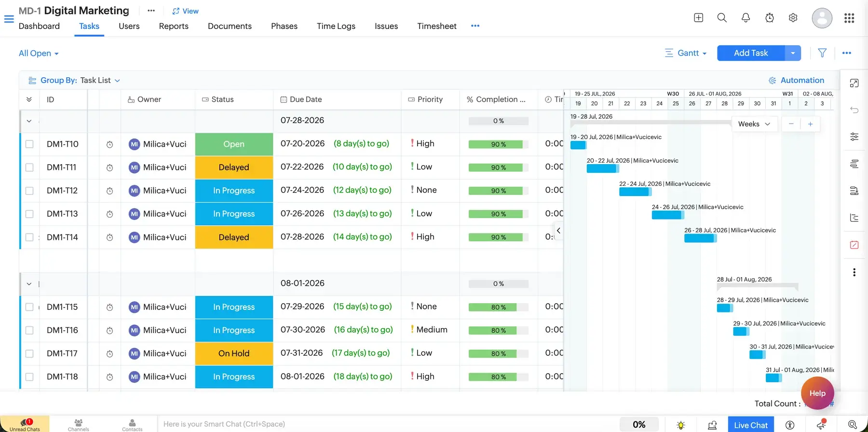Open the Issues tab

[386, 26]
